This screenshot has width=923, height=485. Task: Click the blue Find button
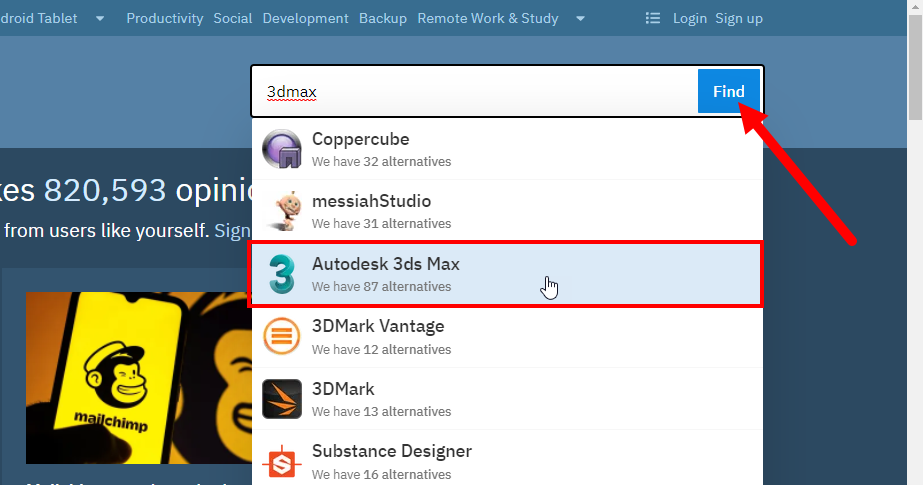(729, 91)
